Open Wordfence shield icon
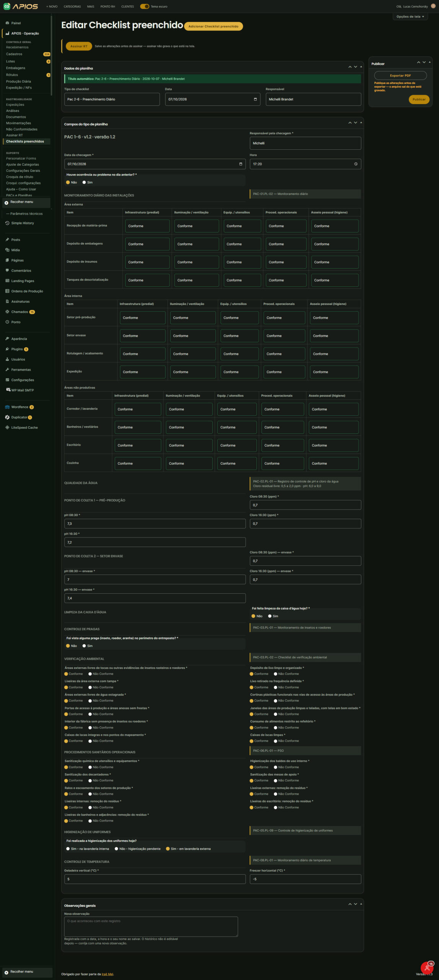439x980 pixels. pos(7,407)
